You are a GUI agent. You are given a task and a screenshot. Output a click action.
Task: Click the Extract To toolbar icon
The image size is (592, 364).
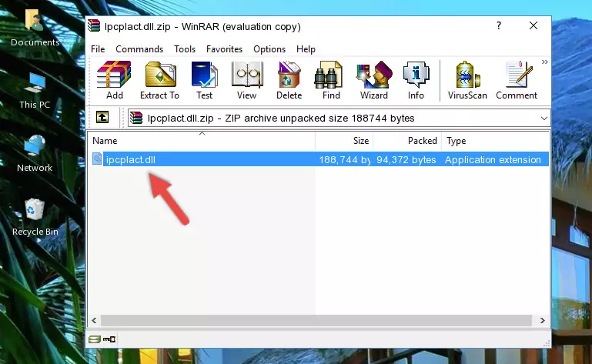pyautogui.click(x=159, y=81)
